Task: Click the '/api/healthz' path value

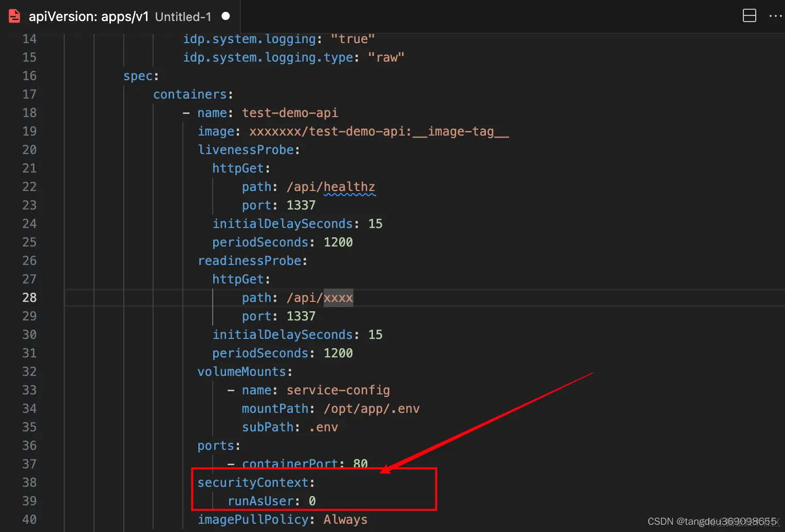Action: (331, 187)
